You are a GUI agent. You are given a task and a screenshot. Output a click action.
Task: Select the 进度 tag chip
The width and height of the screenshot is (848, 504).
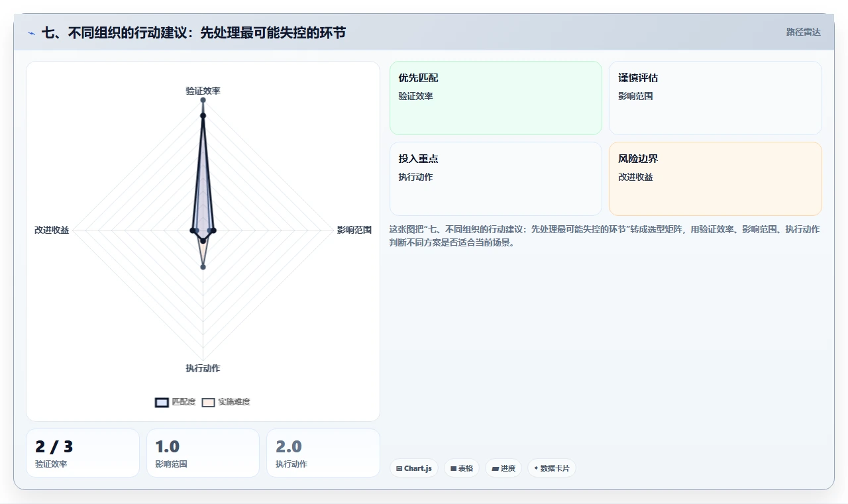(x=503, y=468)
